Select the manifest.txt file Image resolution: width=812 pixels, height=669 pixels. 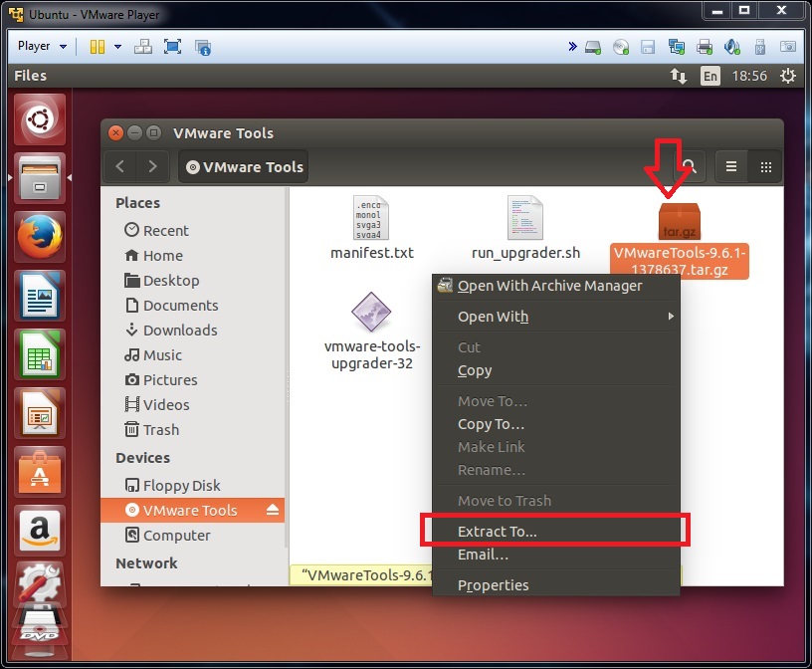(x=372, y=228)
